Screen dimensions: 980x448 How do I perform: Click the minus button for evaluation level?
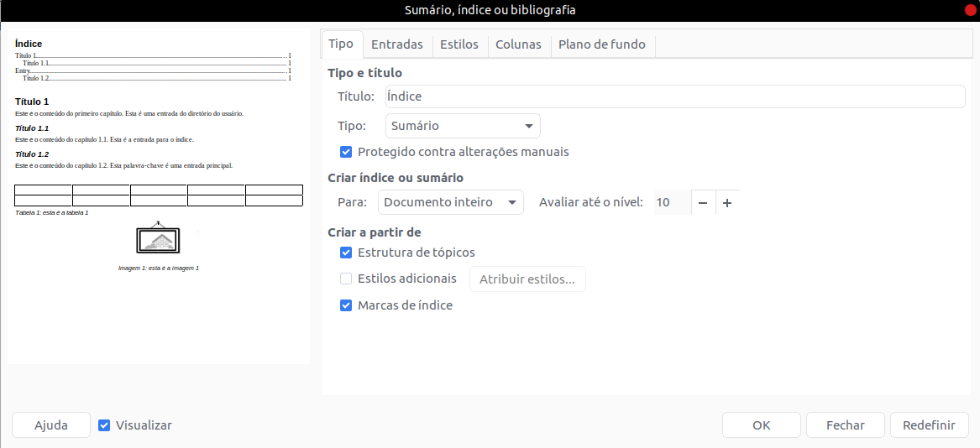click(703, 202)
